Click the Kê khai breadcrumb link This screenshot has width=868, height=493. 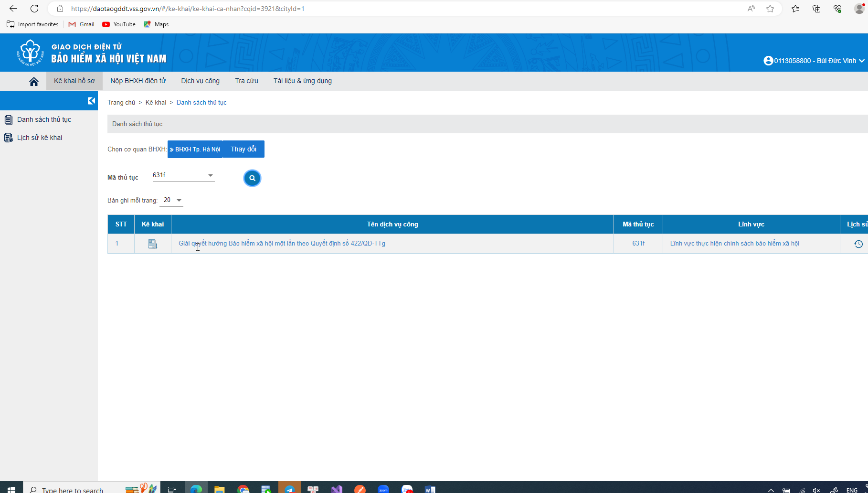pyautogui.click(x=156, y=103)
